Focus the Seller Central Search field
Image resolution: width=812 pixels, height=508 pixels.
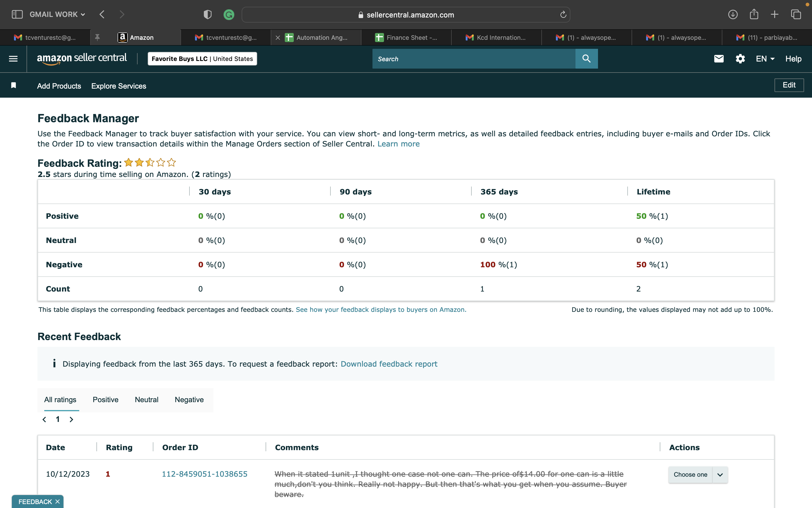pyautogui.click(x=474, y=59)
